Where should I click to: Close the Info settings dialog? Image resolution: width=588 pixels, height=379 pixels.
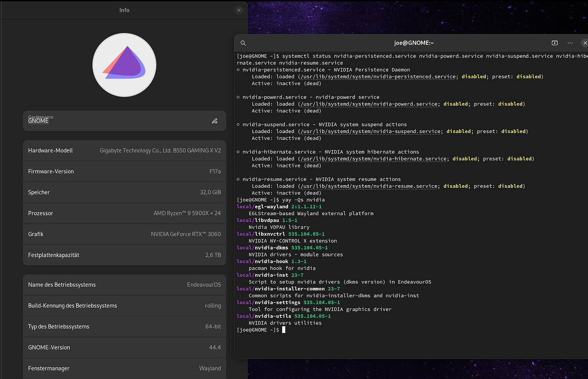[239, 10]
